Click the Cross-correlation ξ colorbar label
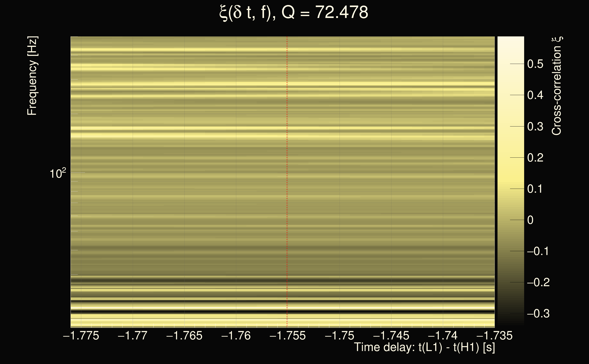Viewport: 589px width, 364px height. point(557,86)
